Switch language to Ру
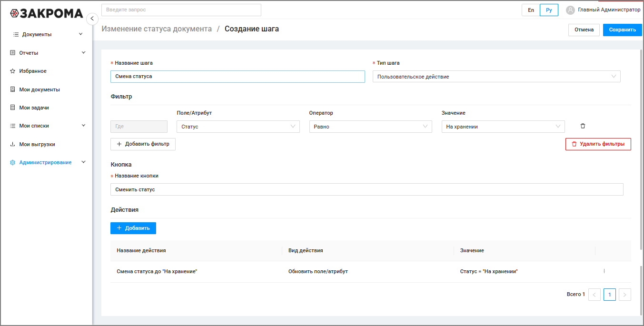Screen dimensions: 644x326 tap(549, 10)
